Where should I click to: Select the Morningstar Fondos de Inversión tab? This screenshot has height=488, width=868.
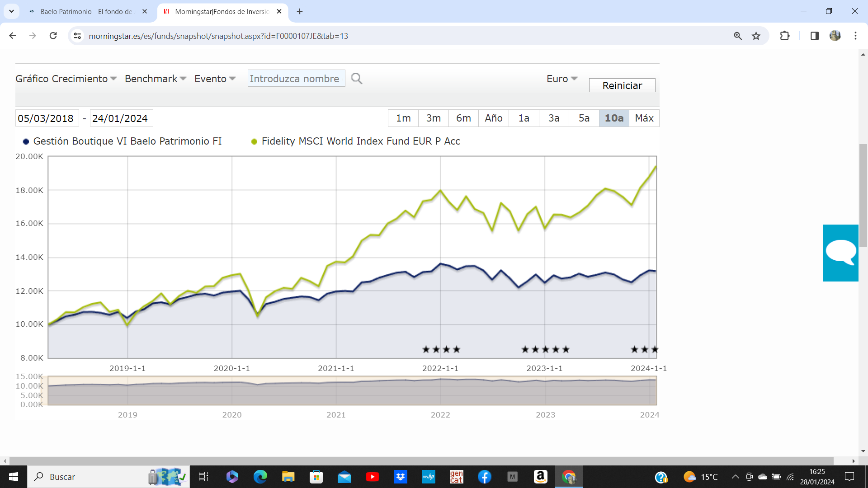pyautogui.click(x=222, y=11)
